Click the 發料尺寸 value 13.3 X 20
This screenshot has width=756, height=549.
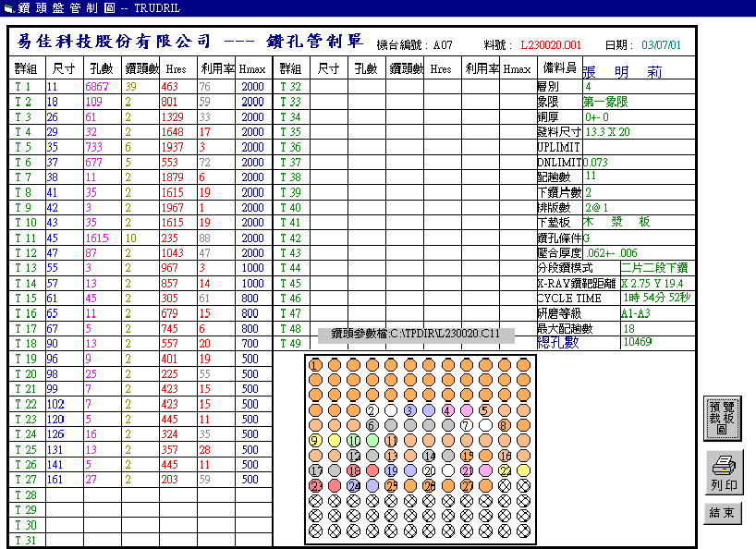[607, 132]
